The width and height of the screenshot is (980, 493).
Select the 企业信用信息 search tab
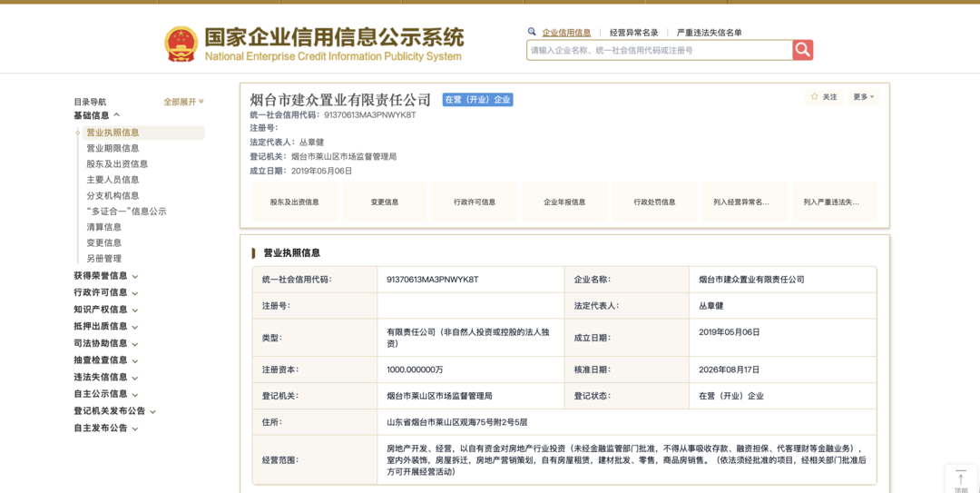pyautogui.click(x=566, y=33)
